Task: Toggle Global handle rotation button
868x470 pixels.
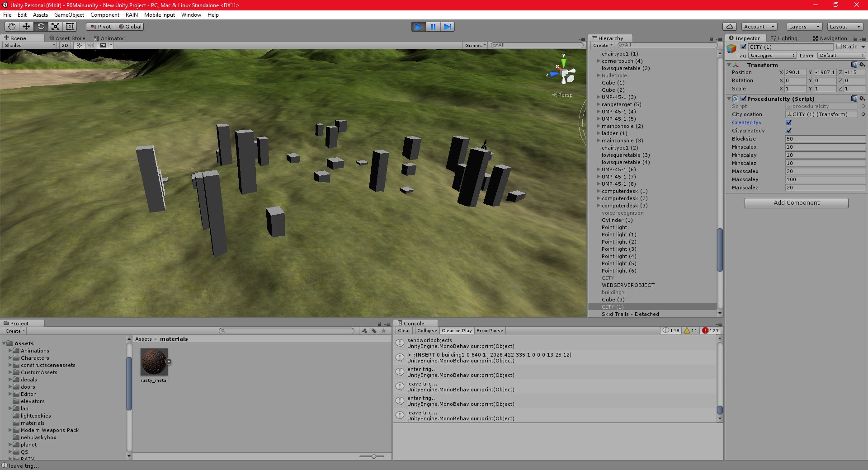Action: [130, 27]
